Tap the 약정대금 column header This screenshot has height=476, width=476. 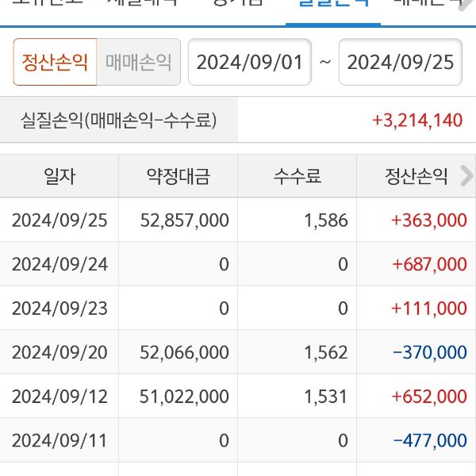coord(178,176)
